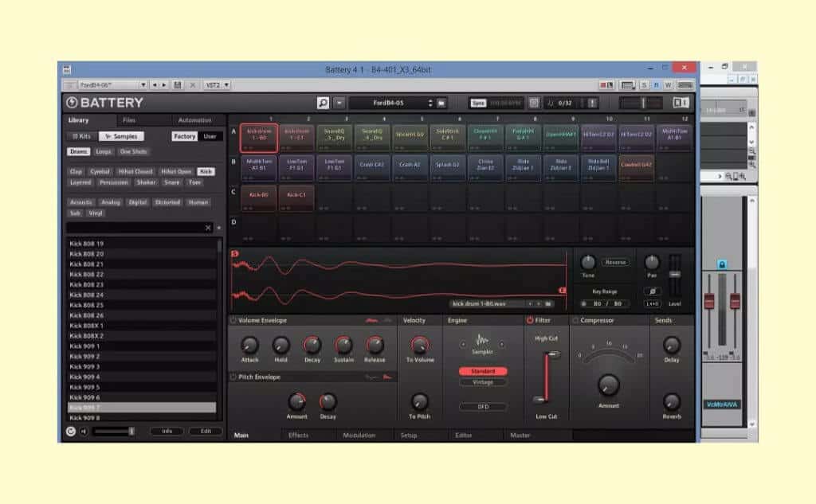Viewport: 816px width, 504px height.
Task: Click the end marker E on the waveform
Action: (x=562, y=291)
